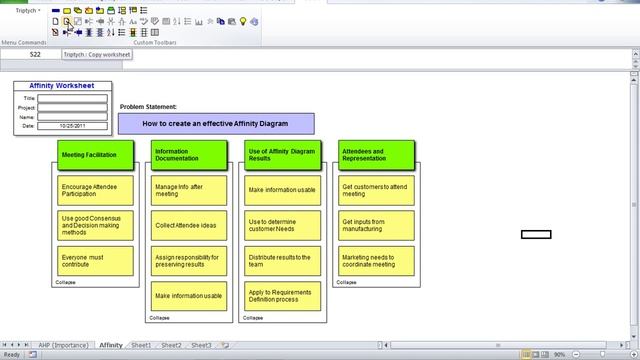
Task: Jump to first sheet tab navigation arrow
Action: point(4,345)
